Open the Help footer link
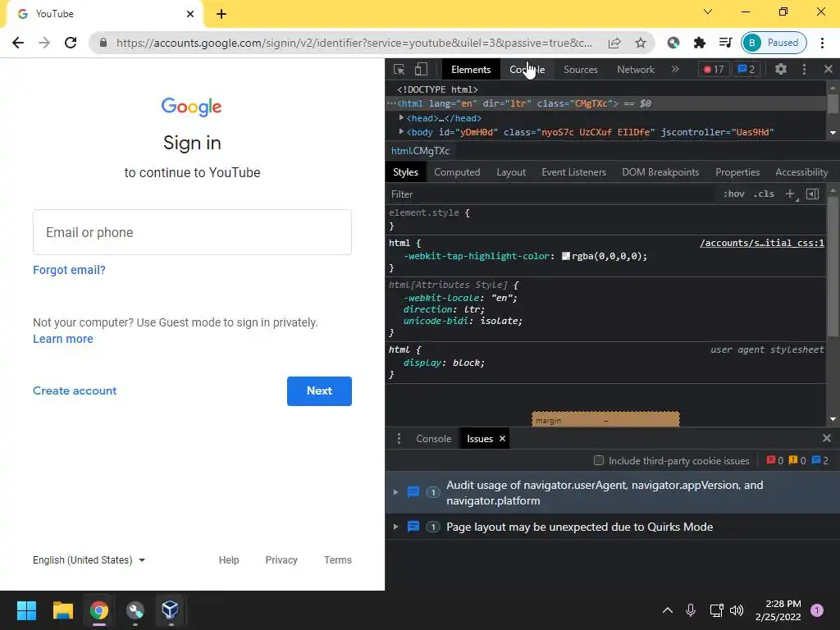840x630 pixels. coord(229,559)
